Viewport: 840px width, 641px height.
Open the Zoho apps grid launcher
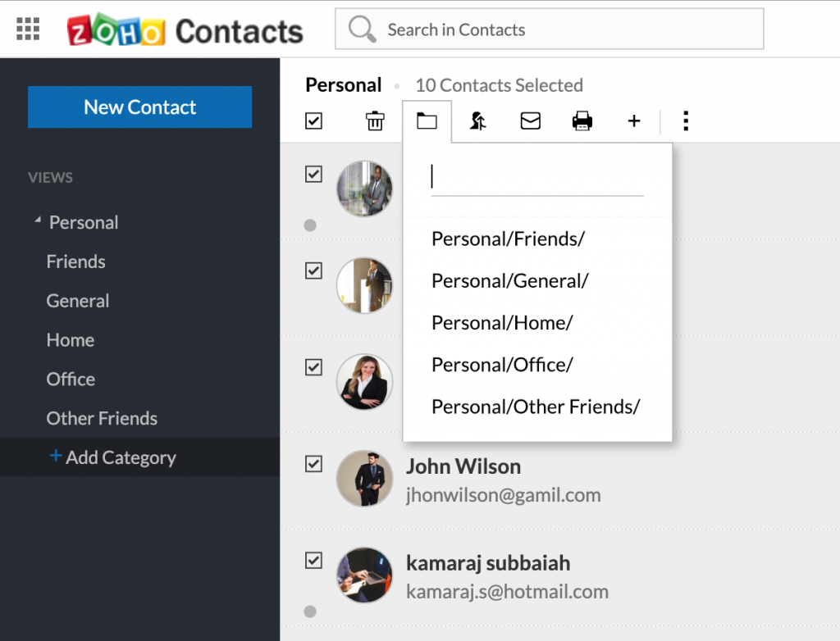(x=28, y=30)
